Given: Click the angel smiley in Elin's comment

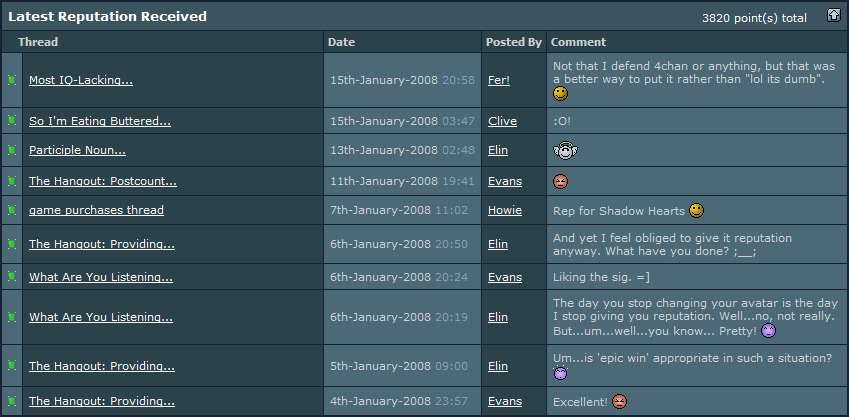Looking at the screenshot, I should click(x=565, y=151).
